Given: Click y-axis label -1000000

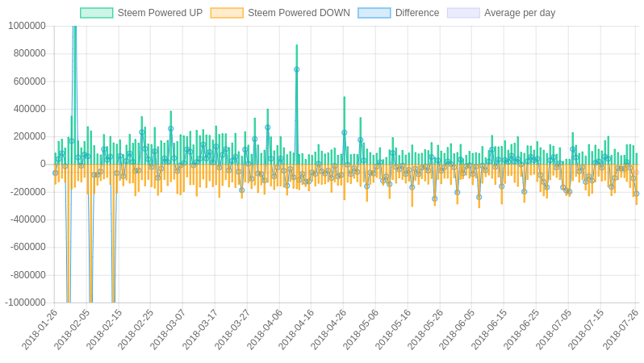Looking at the screenshot, I should coord(25,302).
